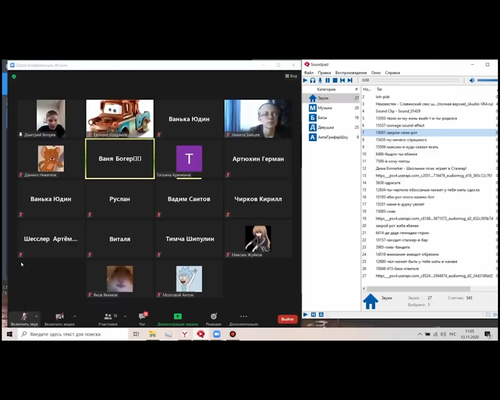This screenshot has height=400, width=500.
Task: Select the Девушки category with the Д icon
Action: click(x=331, y=127)
